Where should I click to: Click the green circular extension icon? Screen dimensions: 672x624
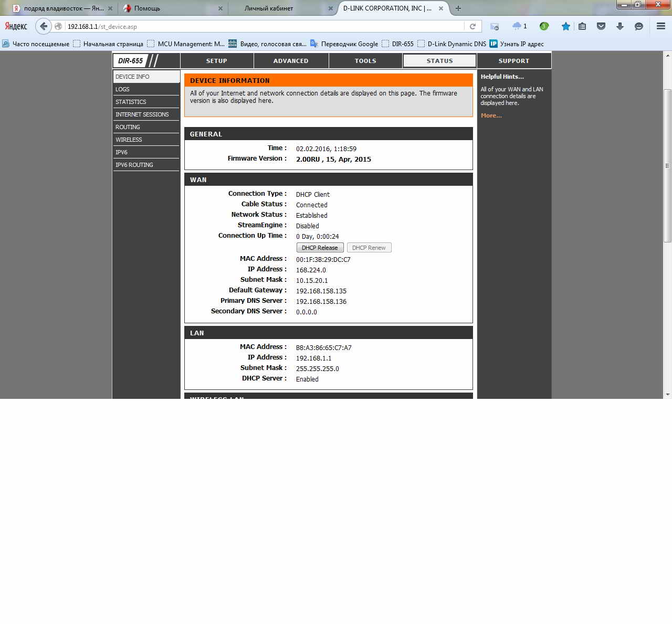click(544, 26)
